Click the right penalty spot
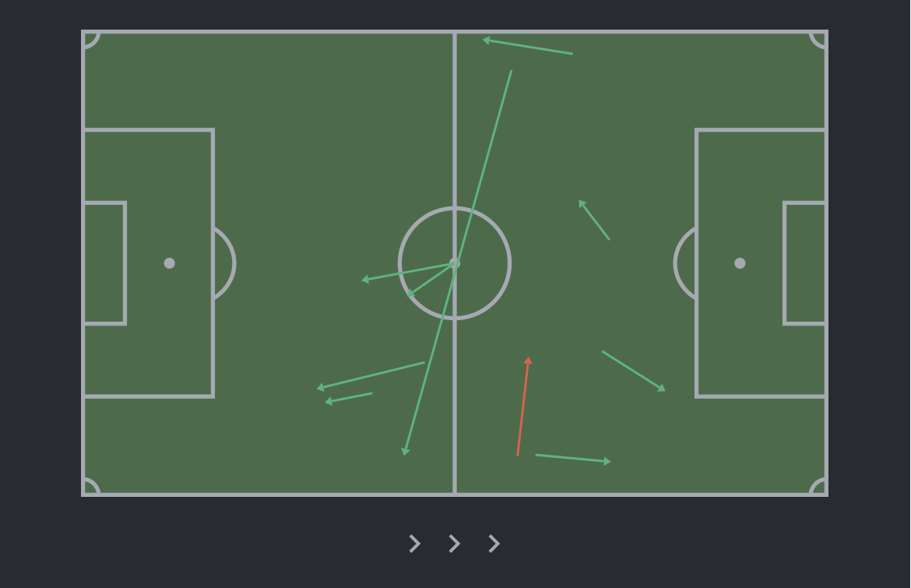Screen dimensions: 911x588 click(x=740, y=263)
